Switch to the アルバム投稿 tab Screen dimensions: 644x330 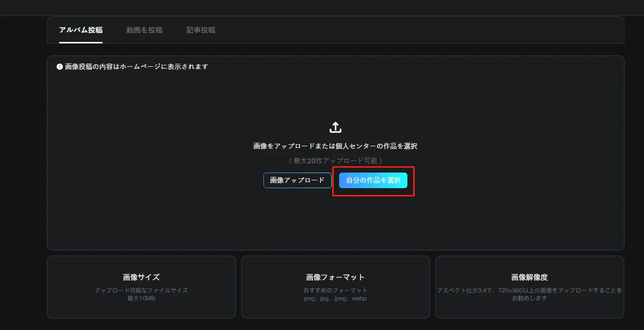point(80,30)
